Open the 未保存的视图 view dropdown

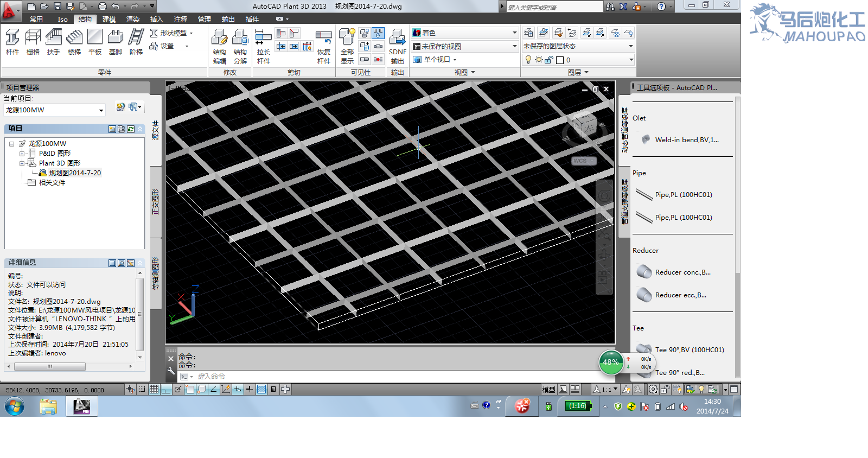464,46
